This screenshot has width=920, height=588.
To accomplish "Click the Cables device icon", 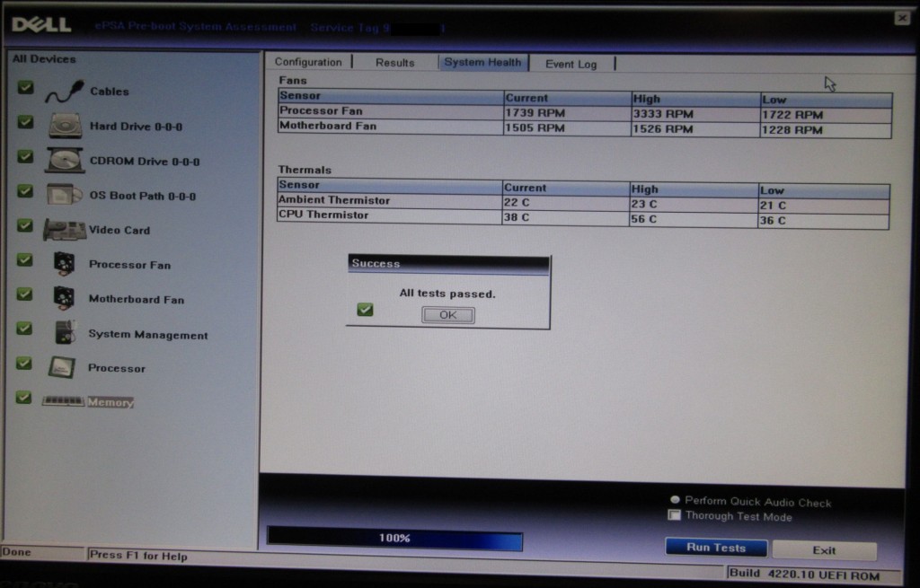I will 65,92.
